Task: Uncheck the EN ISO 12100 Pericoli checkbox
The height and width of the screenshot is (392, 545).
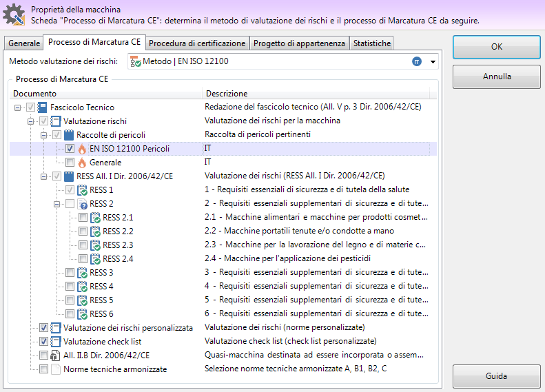Action: [70, 149]
